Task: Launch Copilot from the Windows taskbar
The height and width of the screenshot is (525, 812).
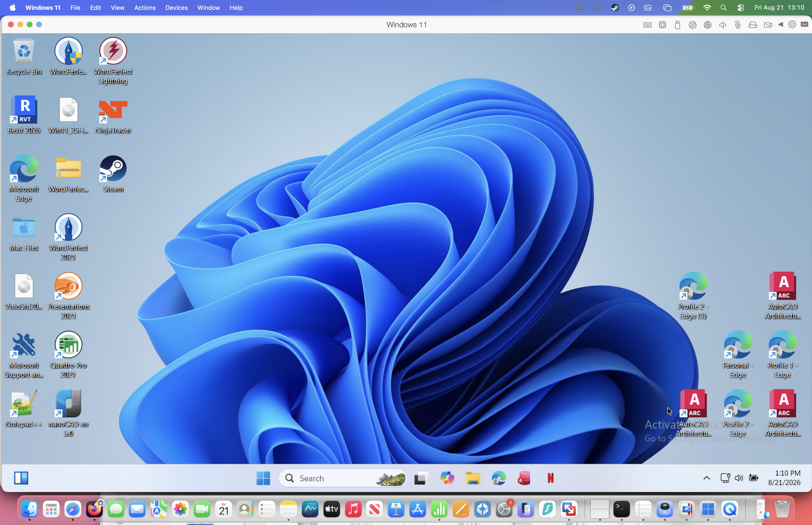Action: [447, 478]
